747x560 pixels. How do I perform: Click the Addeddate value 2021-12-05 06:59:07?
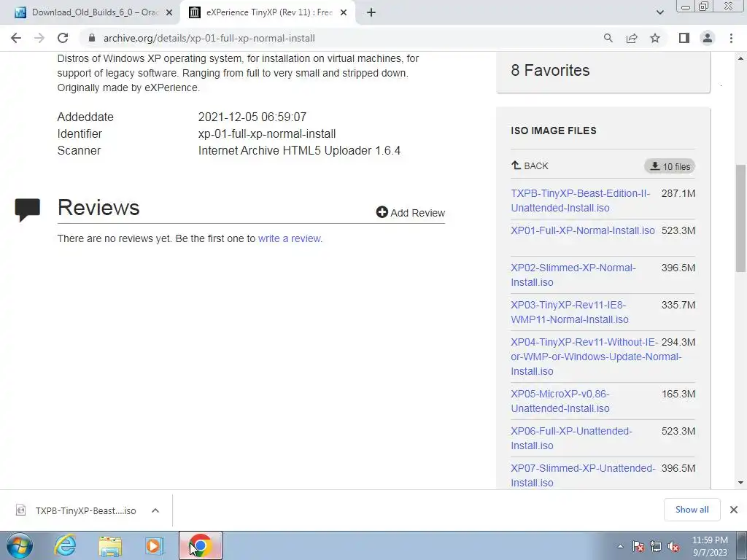(252, 117)
